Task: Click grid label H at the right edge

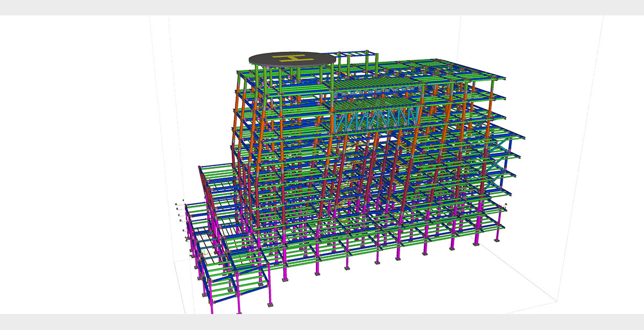Action: pyautogui.click(x=505, y=205)
